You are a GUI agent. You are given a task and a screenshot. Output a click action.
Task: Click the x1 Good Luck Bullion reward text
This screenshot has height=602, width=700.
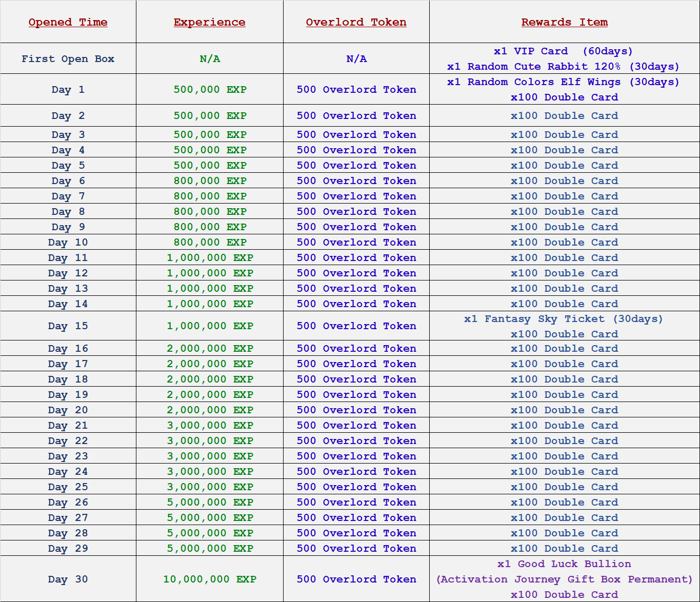click(564, 564)
